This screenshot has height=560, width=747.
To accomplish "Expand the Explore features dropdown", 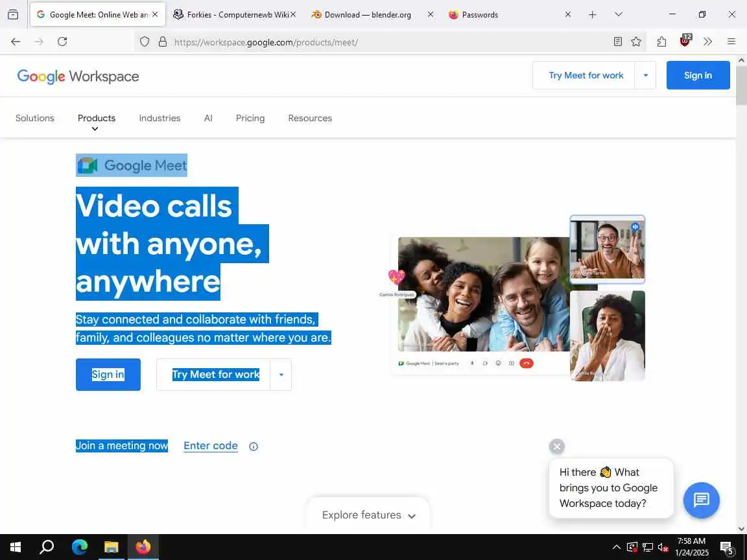I will (x=369, y=515).
